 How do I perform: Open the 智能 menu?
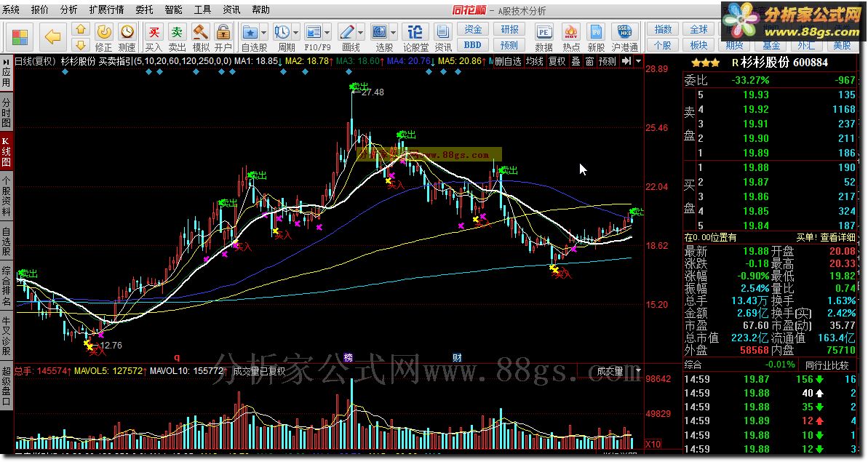[173, 9]
